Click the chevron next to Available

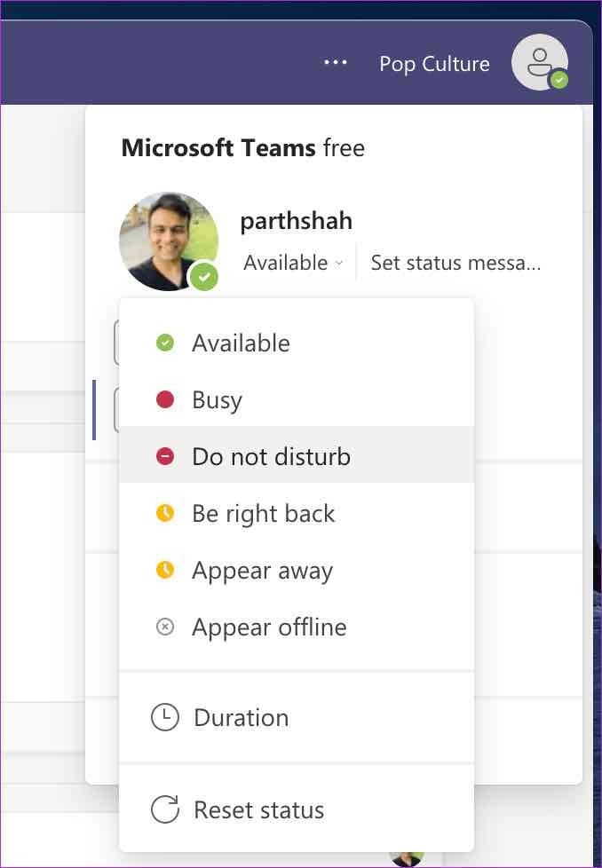click(x=339, y=263)
